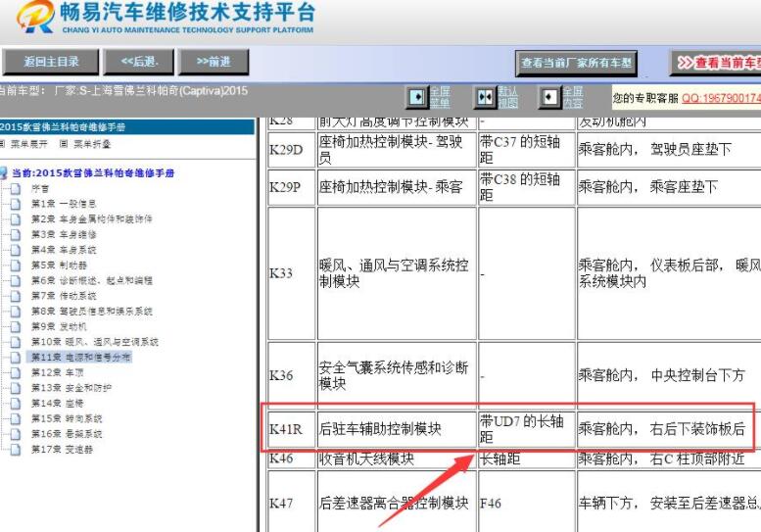Open chapter 第17章 变速器

62,450
